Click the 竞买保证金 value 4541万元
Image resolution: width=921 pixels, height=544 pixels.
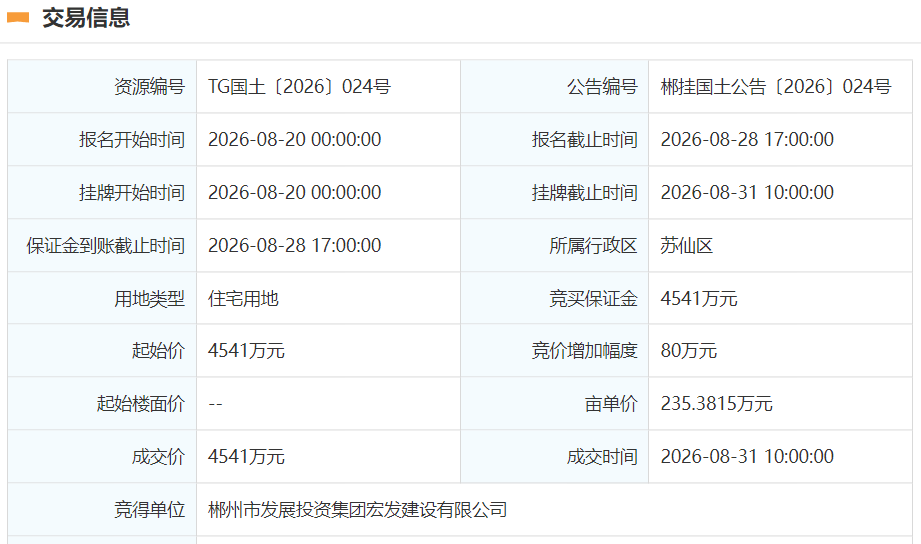coord(699,298)
